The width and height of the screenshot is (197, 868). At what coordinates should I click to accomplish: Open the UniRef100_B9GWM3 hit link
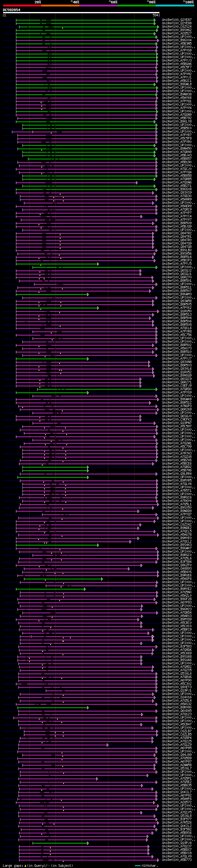(x=176, y=294)
